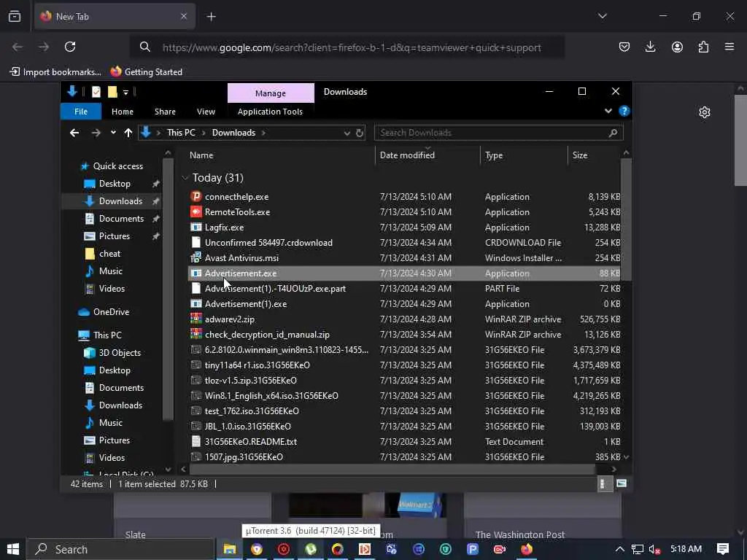747x560 pixels.
Task: Click This PC in the address bar
Action: point(181,133)
